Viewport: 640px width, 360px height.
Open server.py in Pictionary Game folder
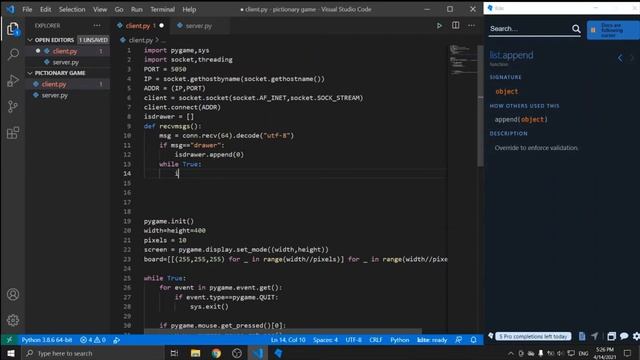coord(55,96)
